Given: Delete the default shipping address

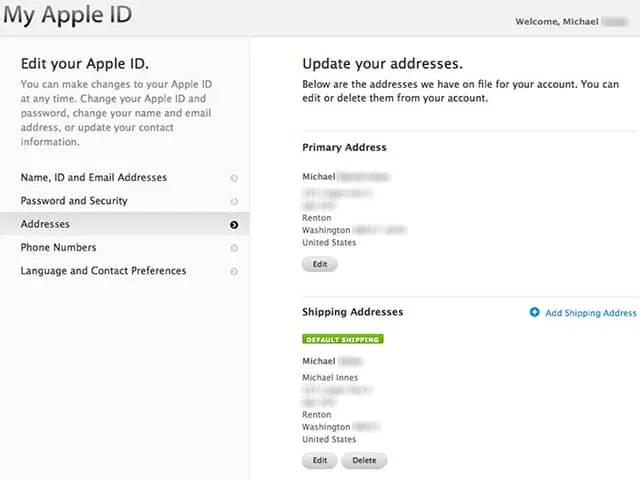Looking at the screenshot, I should [x=364, y=461].
